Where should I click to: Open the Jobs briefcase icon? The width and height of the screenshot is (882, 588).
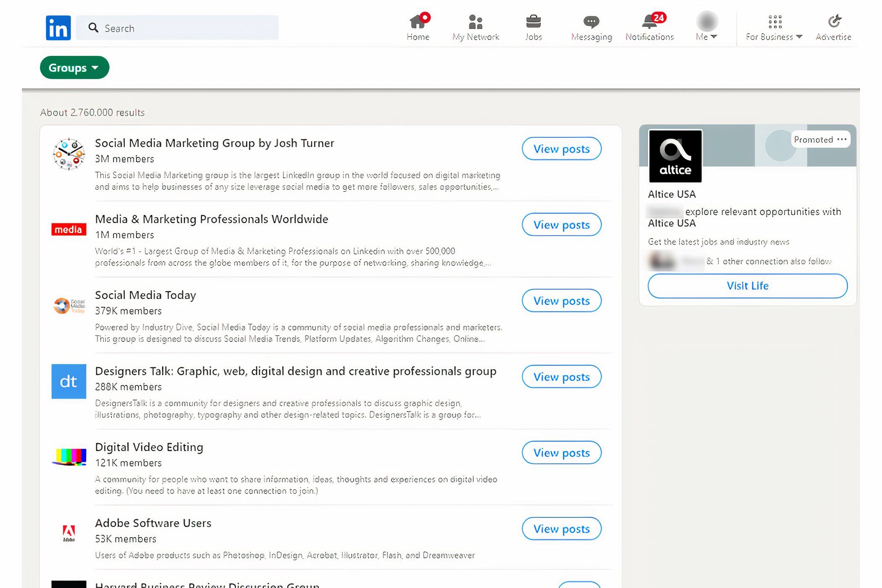click(533, 21)
